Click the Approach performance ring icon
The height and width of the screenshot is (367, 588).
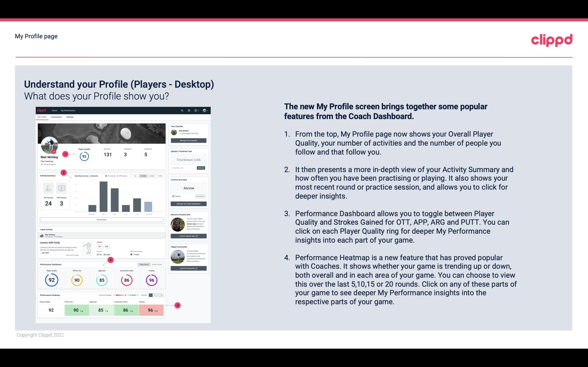tap(102, 279)
